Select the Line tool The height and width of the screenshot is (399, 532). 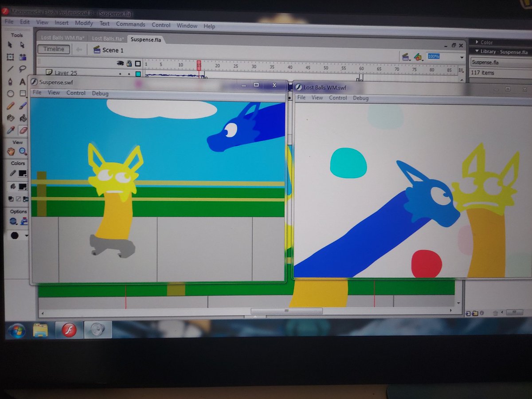click(x=10, y=69)
